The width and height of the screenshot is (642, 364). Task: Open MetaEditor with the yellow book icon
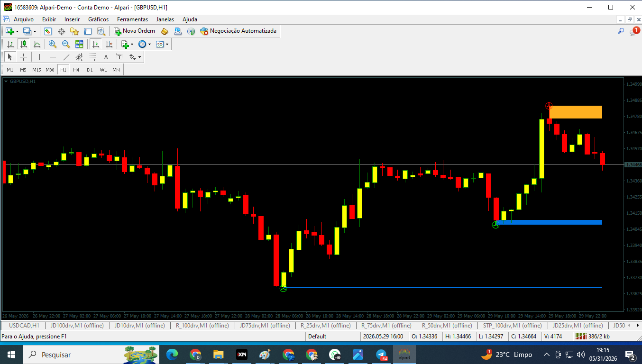(165, 31)
